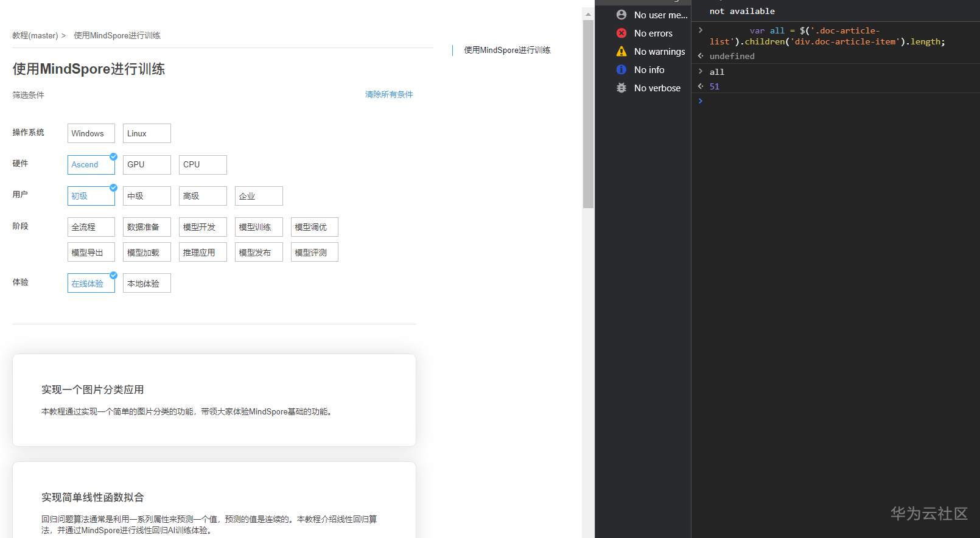Select the 模型调优 stage filter
This screenshot has height=538, width=980.
(315, 227)
